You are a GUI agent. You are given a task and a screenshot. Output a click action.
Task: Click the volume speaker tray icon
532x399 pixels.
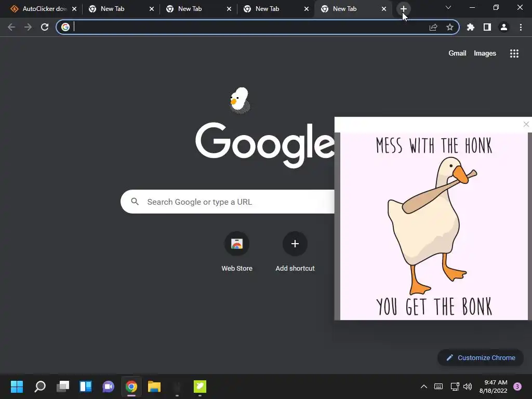(468, 387)
